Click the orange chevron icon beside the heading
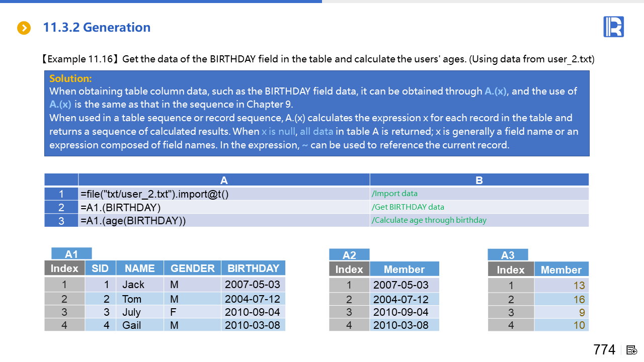Viewport: 644px width, 362px height. (24, 28)
